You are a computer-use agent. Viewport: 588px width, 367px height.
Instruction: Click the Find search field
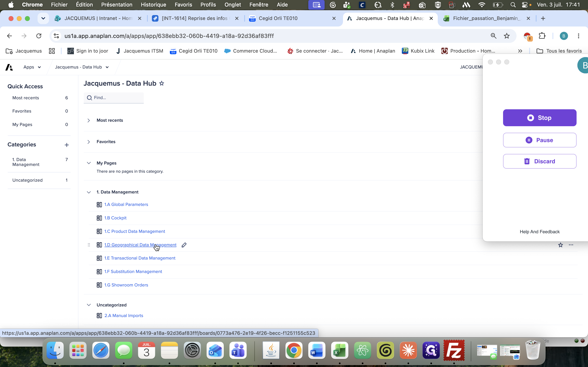(x=114, y=98)
